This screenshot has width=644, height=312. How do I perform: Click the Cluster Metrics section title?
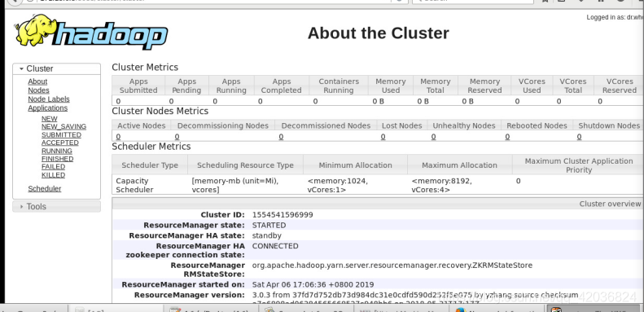145,67
